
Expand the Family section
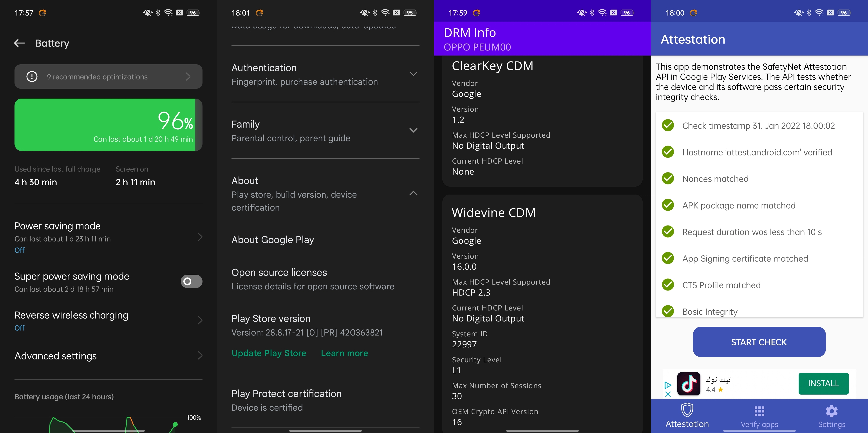(325, 131)
